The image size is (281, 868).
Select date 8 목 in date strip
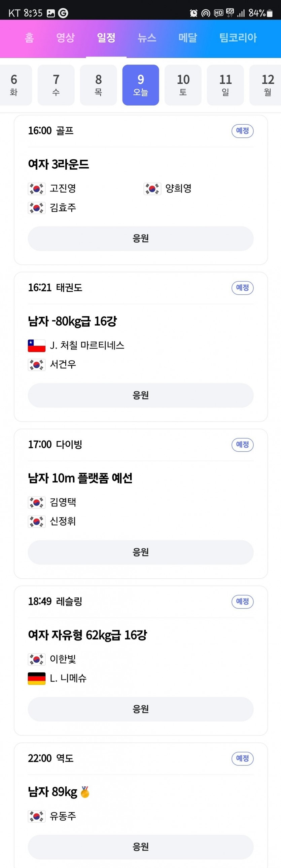[99, 85]
